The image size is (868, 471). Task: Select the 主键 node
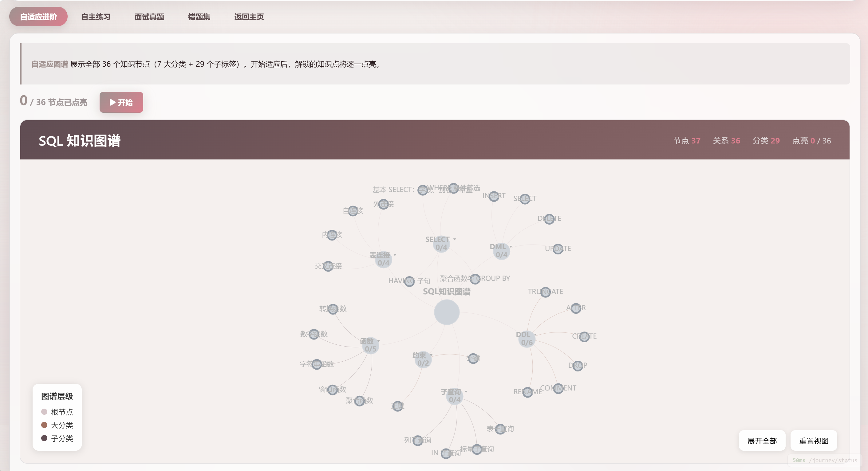[398, 406]
